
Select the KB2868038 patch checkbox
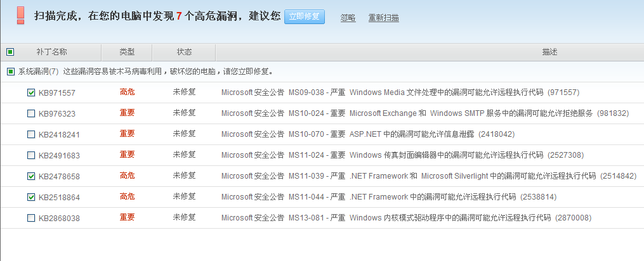31,218
